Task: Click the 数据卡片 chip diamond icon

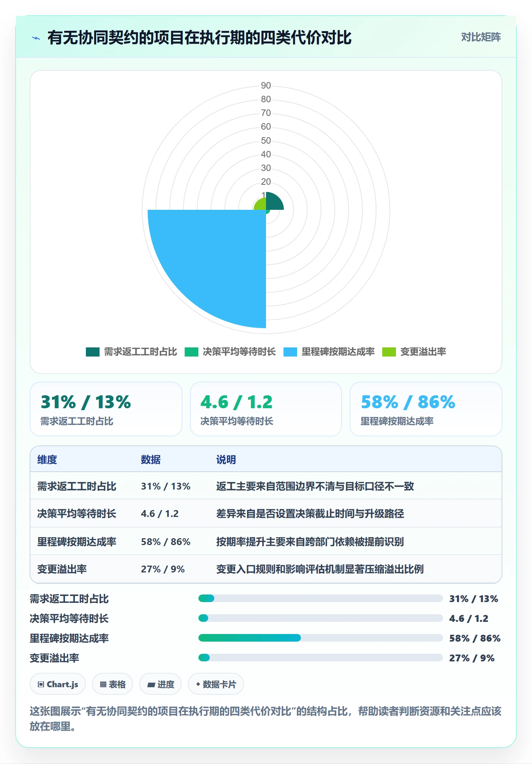Action: click(198, 684)
